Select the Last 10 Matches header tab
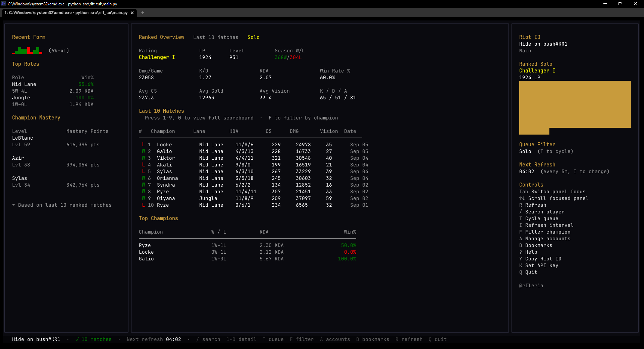 216,37
